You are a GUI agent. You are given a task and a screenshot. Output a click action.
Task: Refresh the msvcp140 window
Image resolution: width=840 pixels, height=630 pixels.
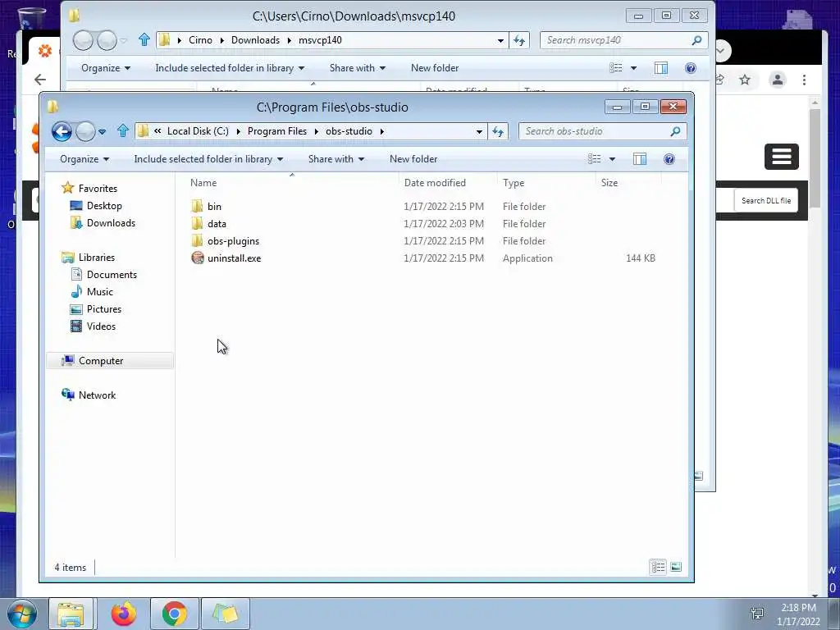[519, 40]
